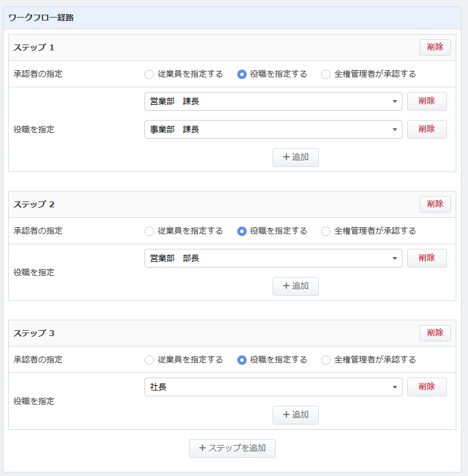This screenshot has height=476, width=468.
Task: Remove the 営業部 課長 position row
Action: (426, 101)
